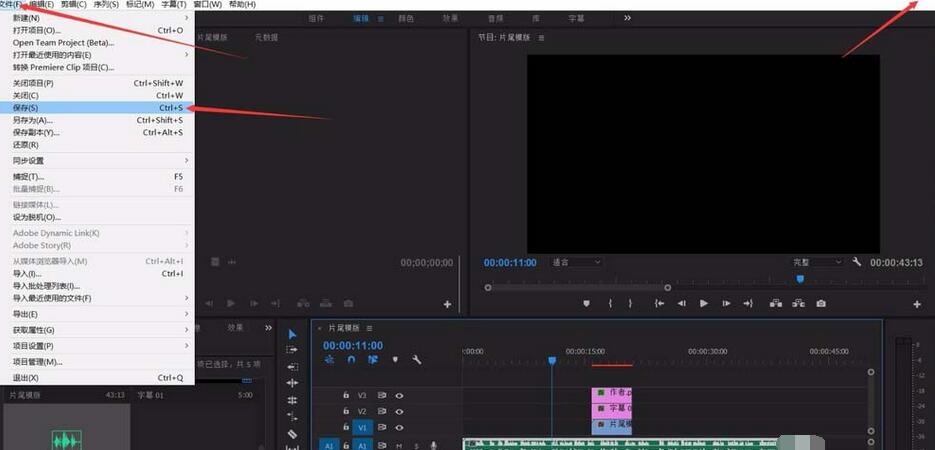
Task: Click the Go to In point icon
Action: coord(659,303)
